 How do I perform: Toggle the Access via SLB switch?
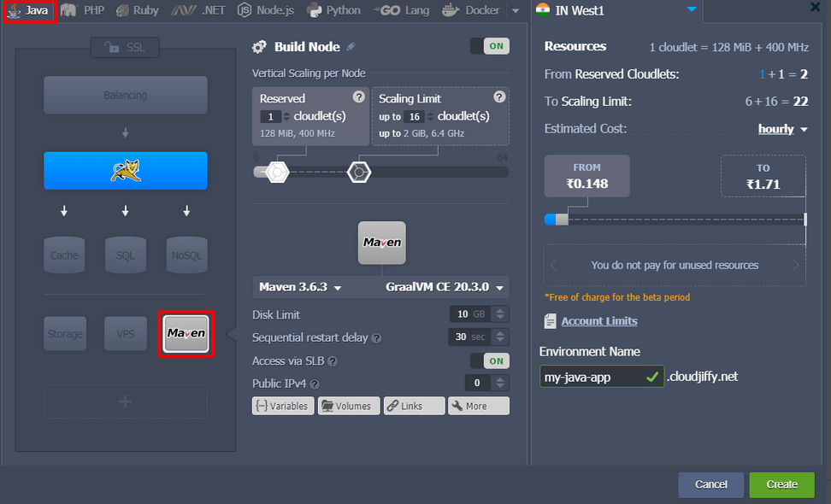coord(490,361)
